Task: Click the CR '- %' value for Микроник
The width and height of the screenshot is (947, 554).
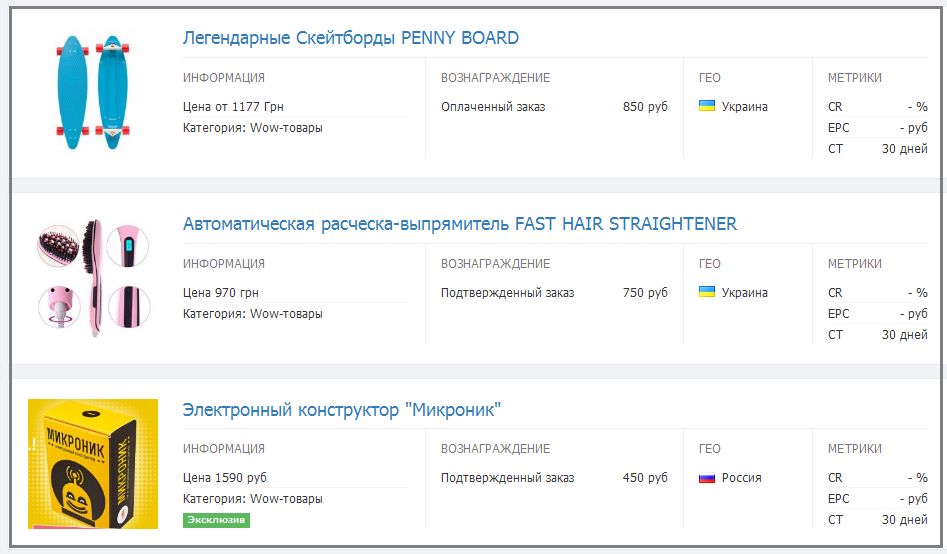Action: click(917, 478)
